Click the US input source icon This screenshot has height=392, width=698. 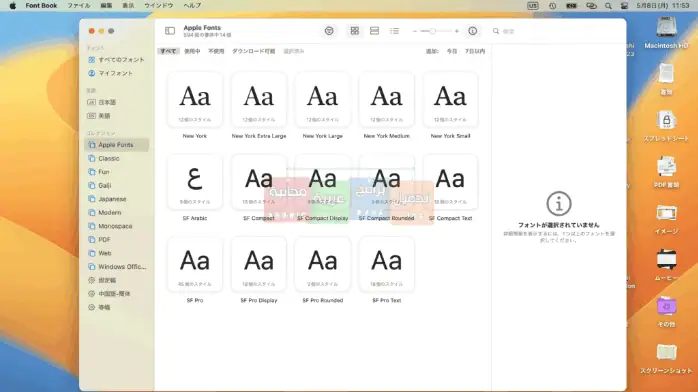[533, 6]
